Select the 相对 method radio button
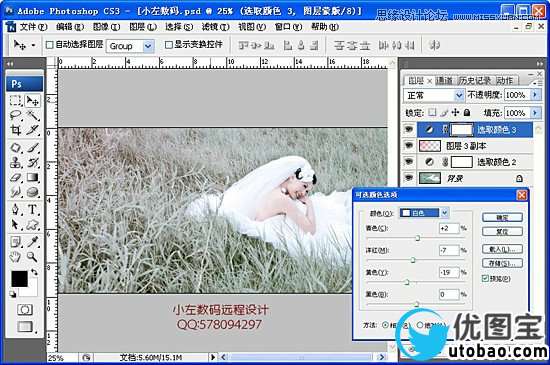 click(385, 325)
